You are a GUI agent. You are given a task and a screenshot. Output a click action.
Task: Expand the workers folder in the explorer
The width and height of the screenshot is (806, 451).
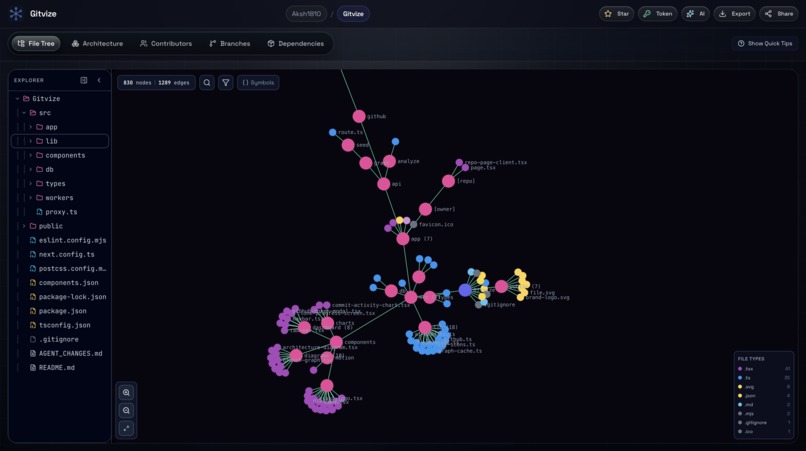point(30,197)
